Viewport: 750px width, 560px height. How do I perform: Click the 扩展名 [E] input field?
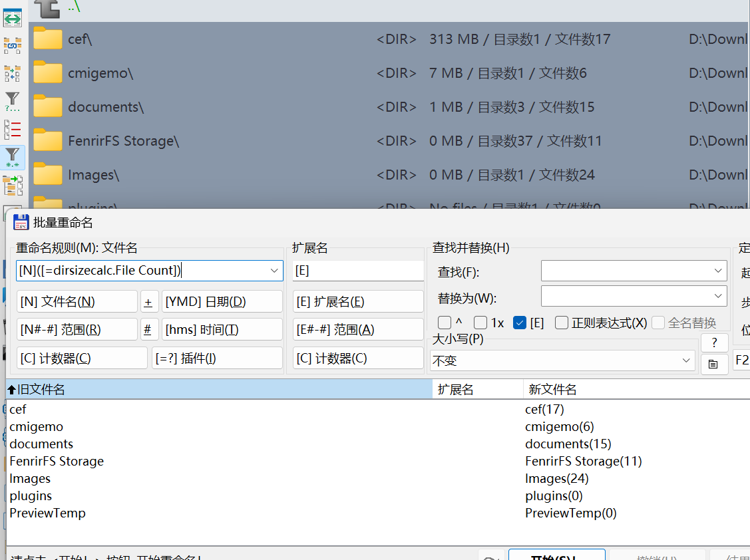(358, 271)
